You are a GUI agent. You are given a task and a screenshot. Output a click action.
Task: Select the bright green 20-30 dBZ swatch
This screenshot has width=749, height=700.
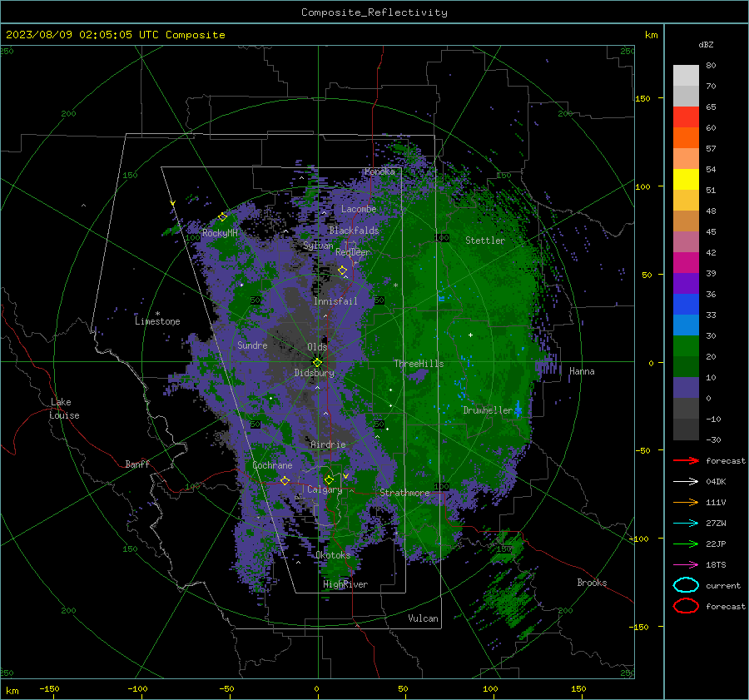(686, 346)
